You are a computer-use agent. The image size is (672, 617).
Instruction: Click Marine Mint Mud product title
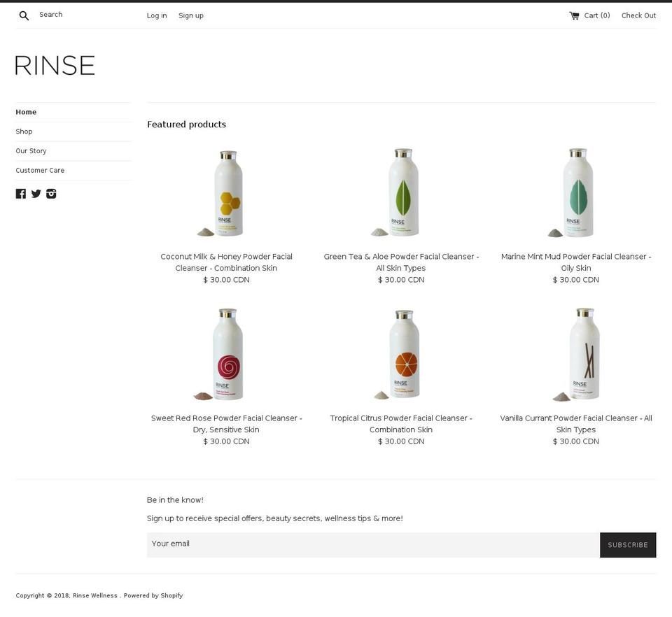click(575, 262)
